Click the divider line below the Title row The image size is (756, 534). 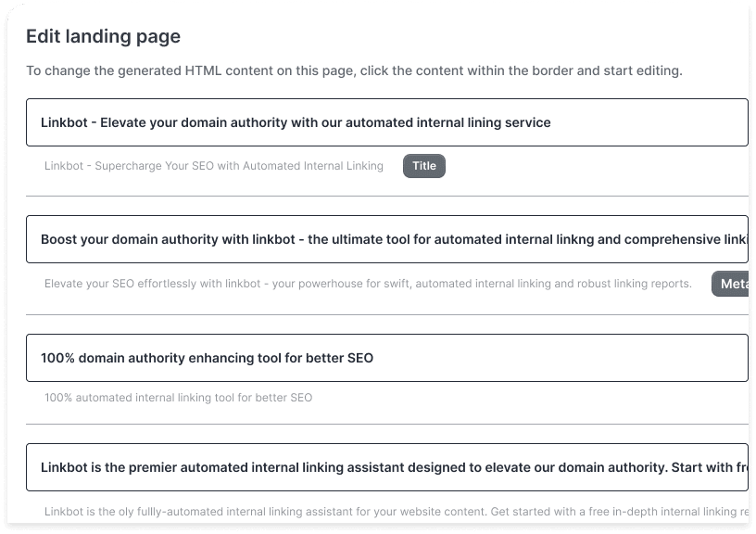pyautogui.click(x=387, y=196)
